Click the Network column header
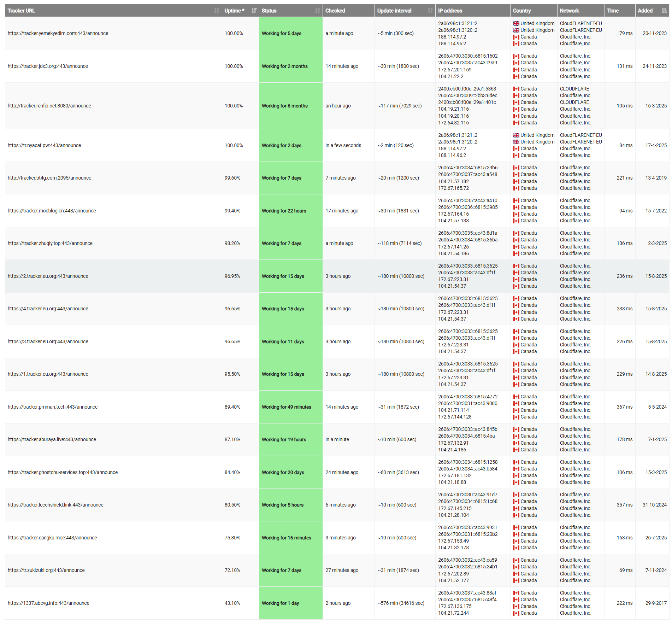 click(569, 11)
